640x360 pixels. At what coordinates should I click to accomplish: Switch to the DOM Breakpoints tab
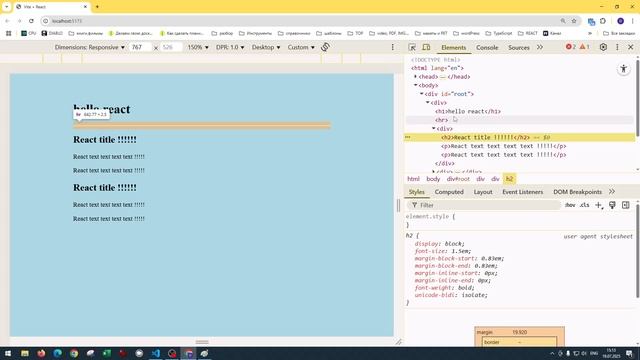[578, 192]
